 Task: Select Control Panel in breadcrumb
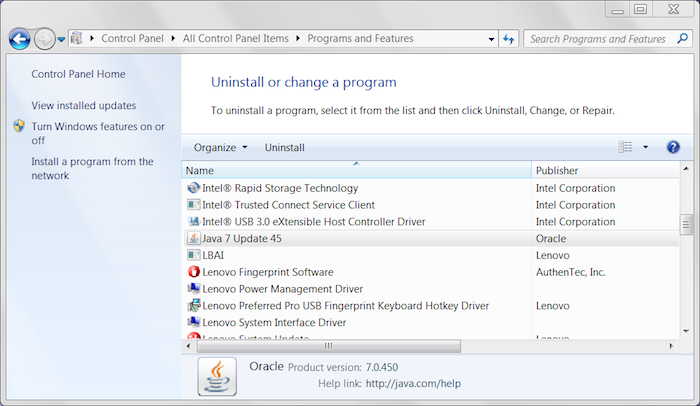click(132, 38)
